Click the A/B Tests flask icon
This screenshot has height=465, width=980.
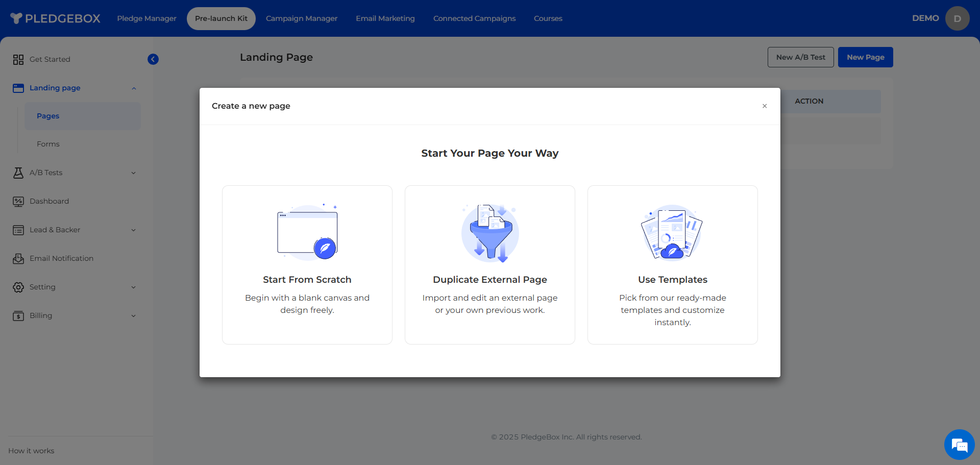[x=18, y=173]
